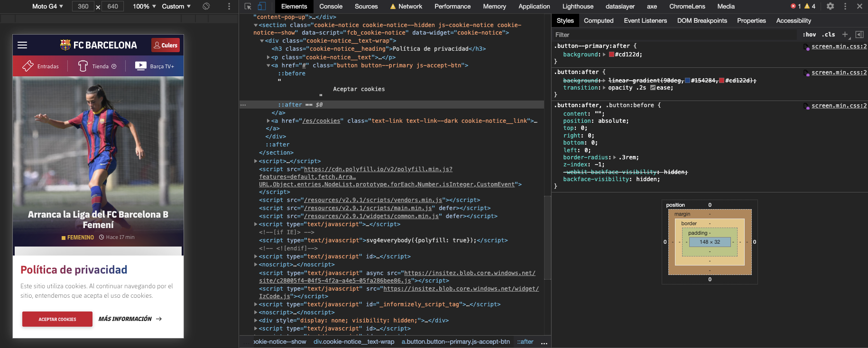Screen dimensions: 868x348
Task: Open screen.min.css:2 link for .button--primary:after
Action: tap(839, 46)
